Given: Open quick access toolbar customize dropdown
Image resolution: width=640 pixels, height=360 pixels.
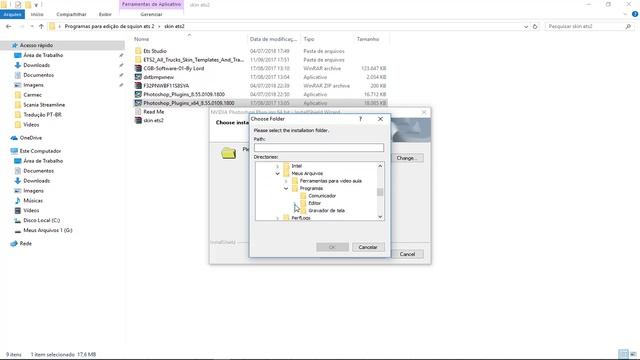Looking at the screenshot, I should (x=36, y=5).
